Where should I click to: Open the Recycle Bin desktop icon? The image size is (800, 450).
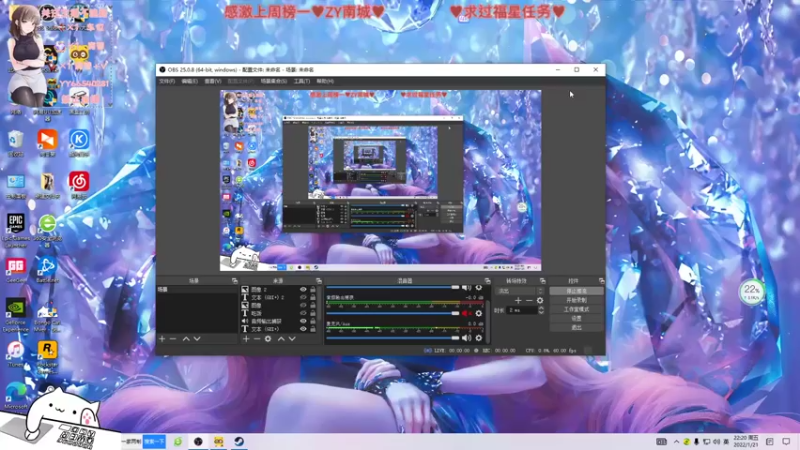(16, 143)
